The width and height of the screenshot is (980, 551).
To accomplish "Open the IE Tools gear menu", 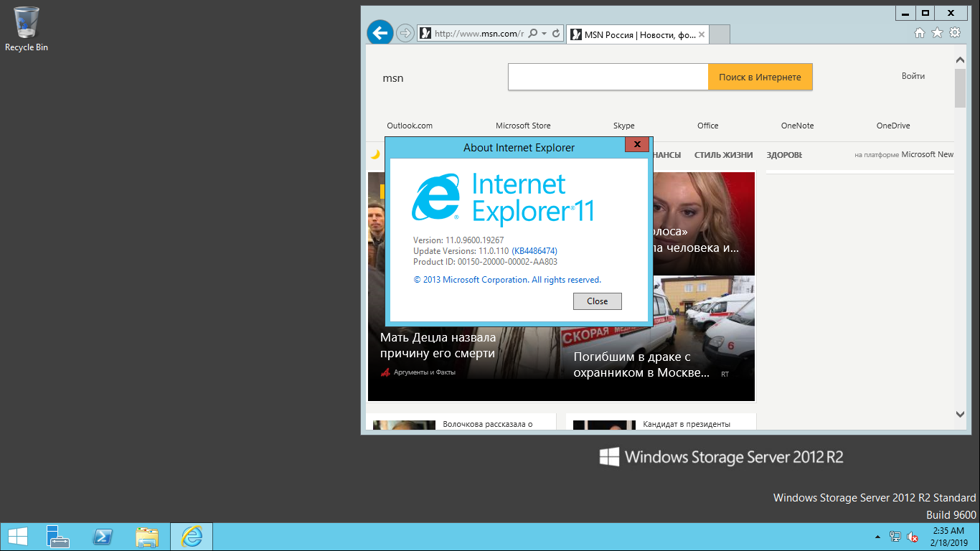I will click(955, 33).
